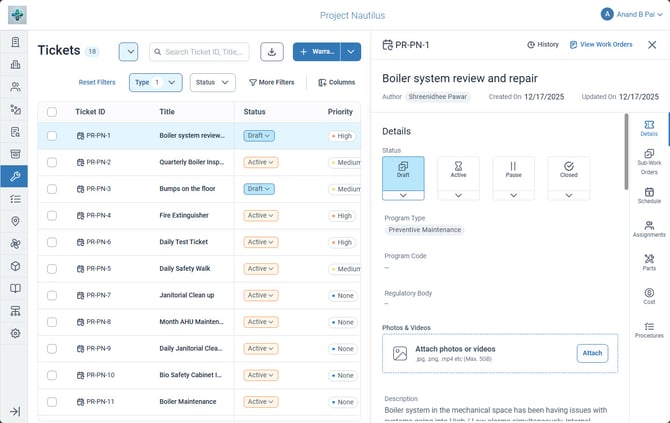The height and width of the screenshot is (423, 670).
Task: Click the View Work Orders link
Action: (x=601, y=44)
